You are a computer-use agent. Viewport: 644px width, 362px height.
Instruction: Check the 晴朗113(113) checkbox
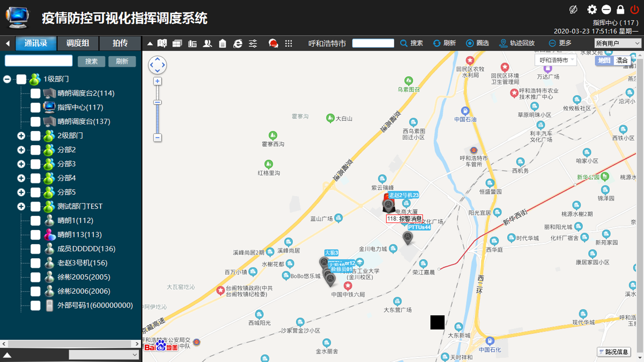click(x=36, y=235)
